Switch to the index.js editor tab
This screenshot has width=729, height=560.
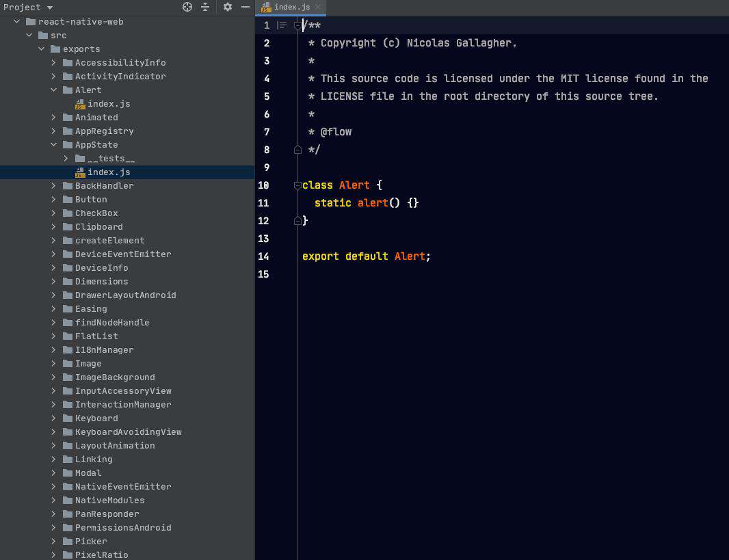click(291, 7)
